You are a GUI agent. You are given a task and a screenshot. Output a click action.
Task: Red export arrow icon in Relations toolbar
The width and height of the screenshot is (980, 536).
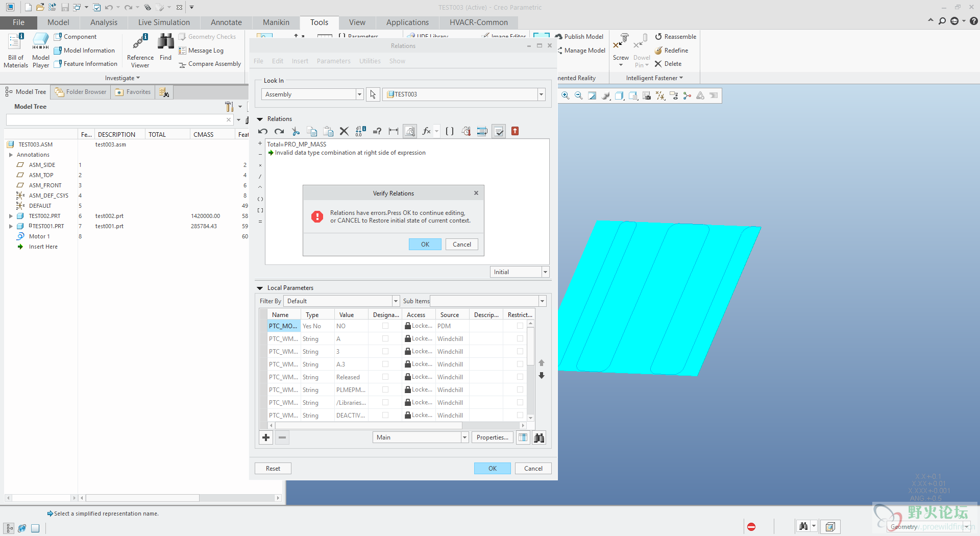[x=515, y=131]
